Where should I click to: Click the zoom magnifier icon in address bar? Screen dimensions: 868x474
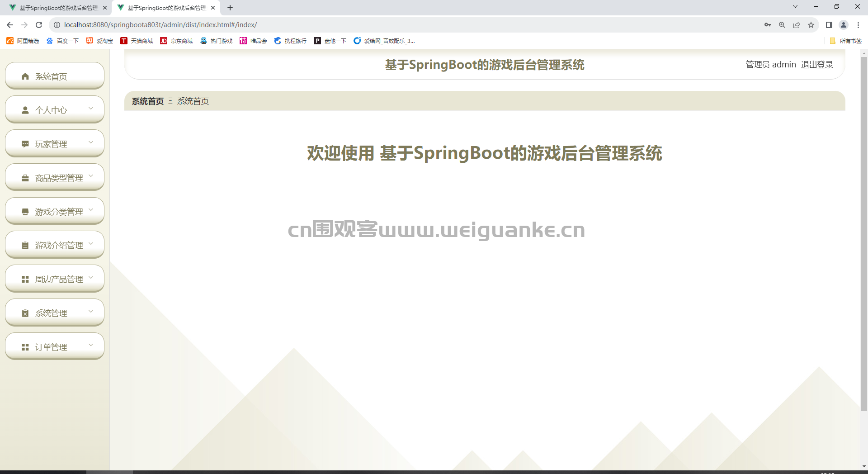[782, 25]
